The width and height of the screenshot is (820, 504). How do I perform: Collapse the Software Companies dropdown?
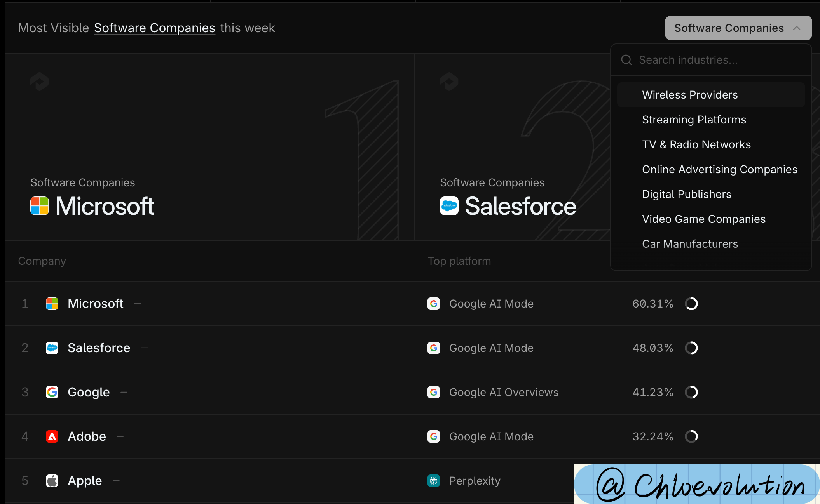[729, 28]
